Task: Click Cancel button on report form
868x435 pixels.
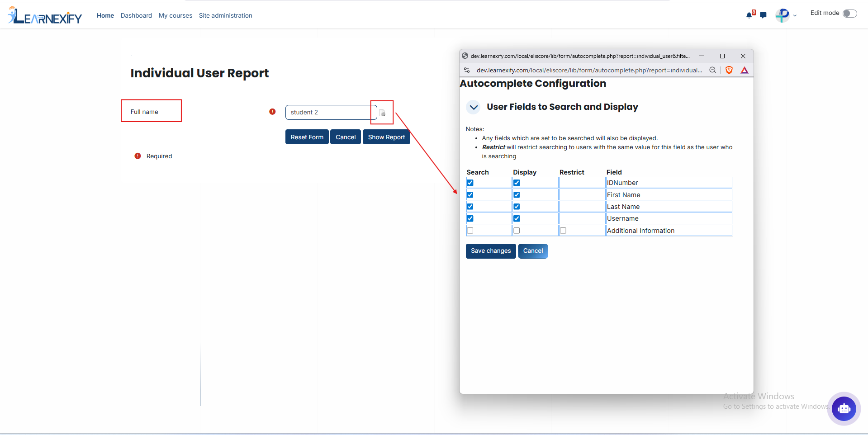Action: point(346,137)
